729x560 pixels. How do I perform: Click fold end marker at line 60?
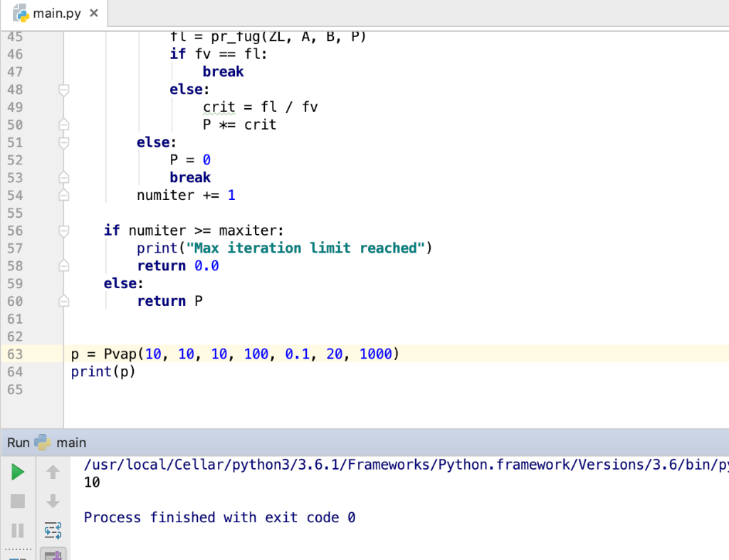(x=64, y=301)
